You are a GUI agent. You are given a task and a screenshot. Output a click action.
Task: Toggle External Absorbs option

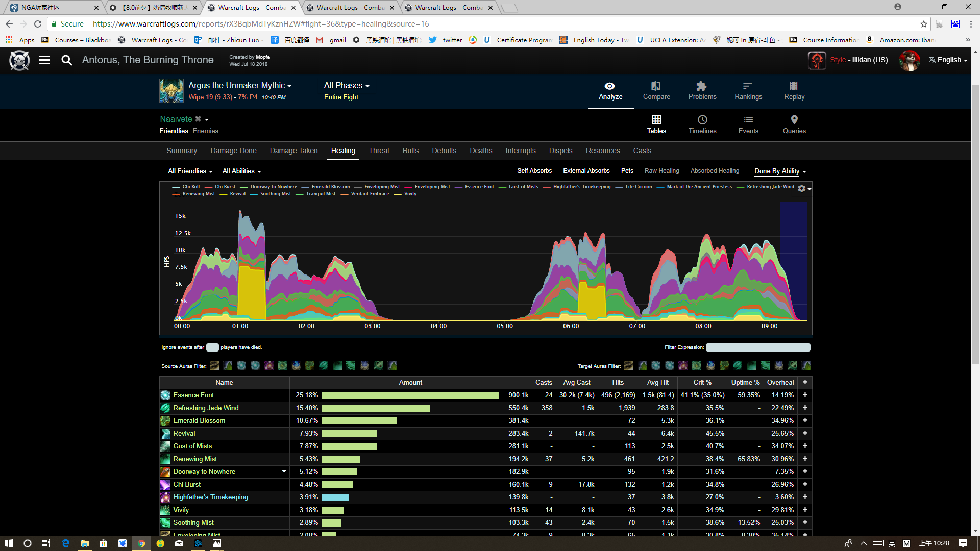[586, 171]
